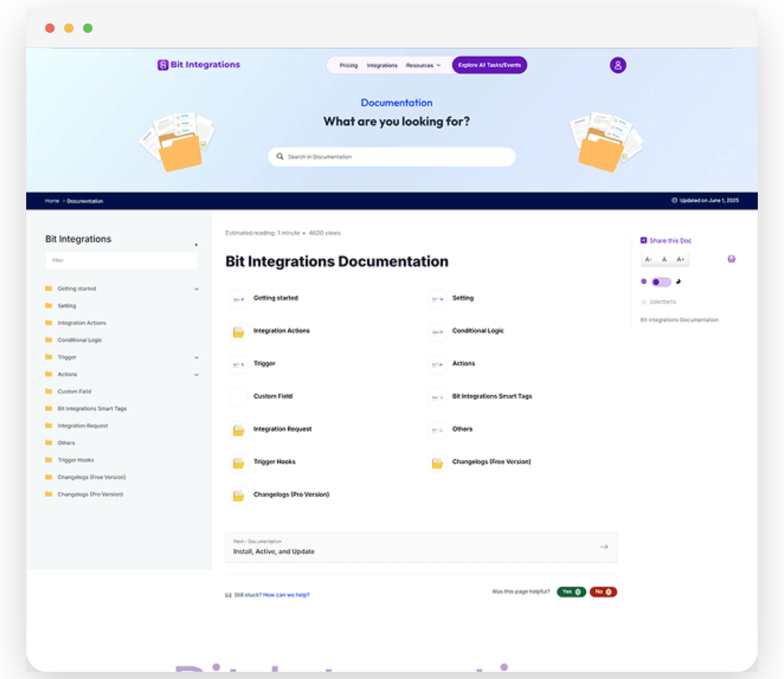
Task: Click the magnifier icon in the documentation search
Action: tap(280, 157)
